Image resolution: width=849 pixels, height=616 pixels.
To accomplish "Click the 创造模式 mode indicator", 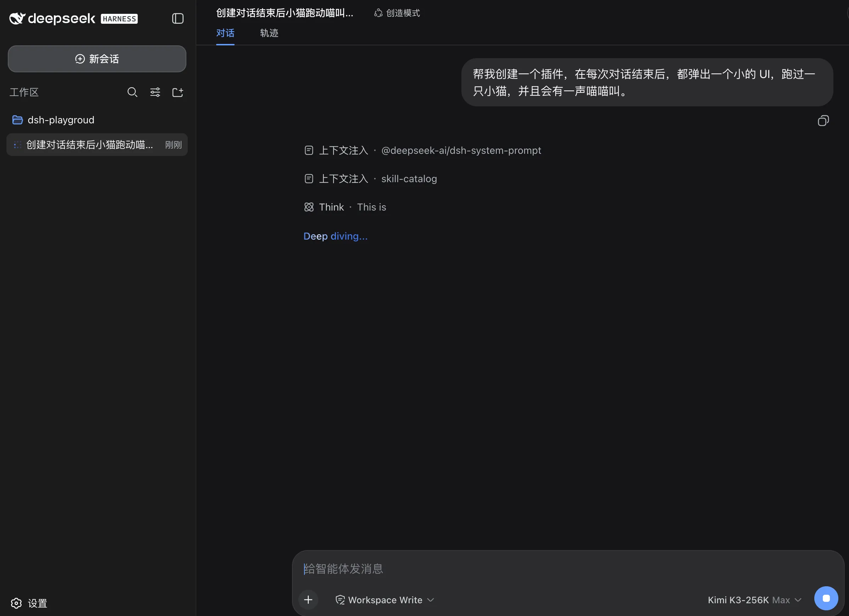I will coord(397,13).
